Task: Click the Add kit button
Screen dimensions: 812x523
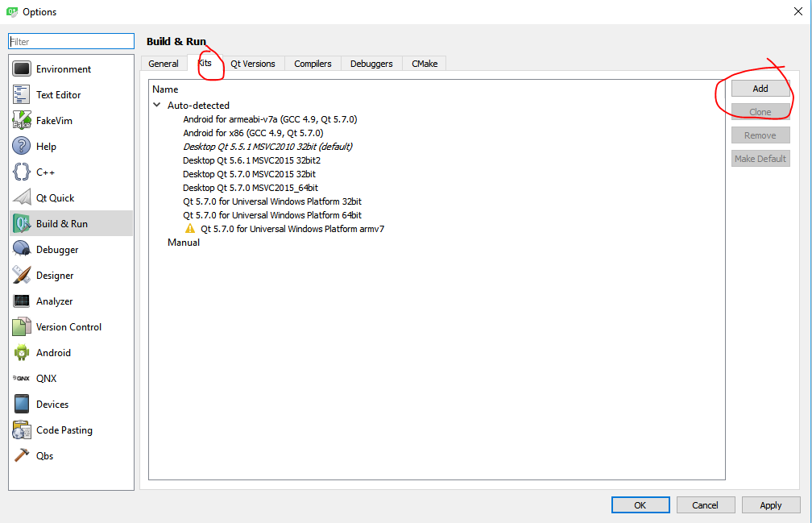Action: pyautogui.click(x=760, y=89)
